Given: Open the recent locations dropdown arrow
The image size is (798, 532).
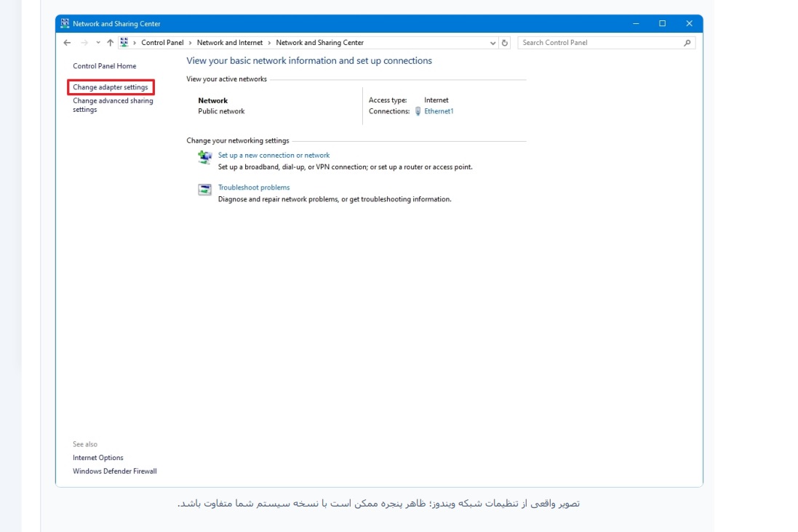Looking at the screenshot, I should (x=98, y=43).
